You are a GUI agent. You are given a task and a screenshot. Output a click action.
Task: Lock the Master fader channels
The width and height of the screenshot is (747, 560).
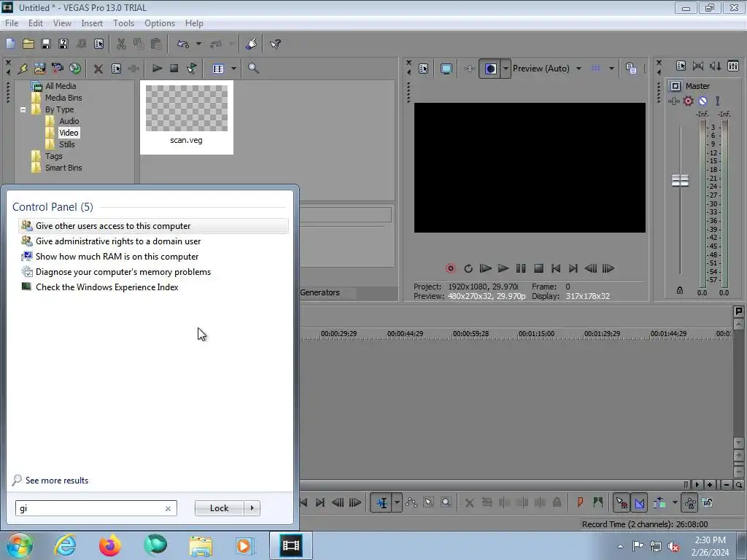tap(680, 290)
